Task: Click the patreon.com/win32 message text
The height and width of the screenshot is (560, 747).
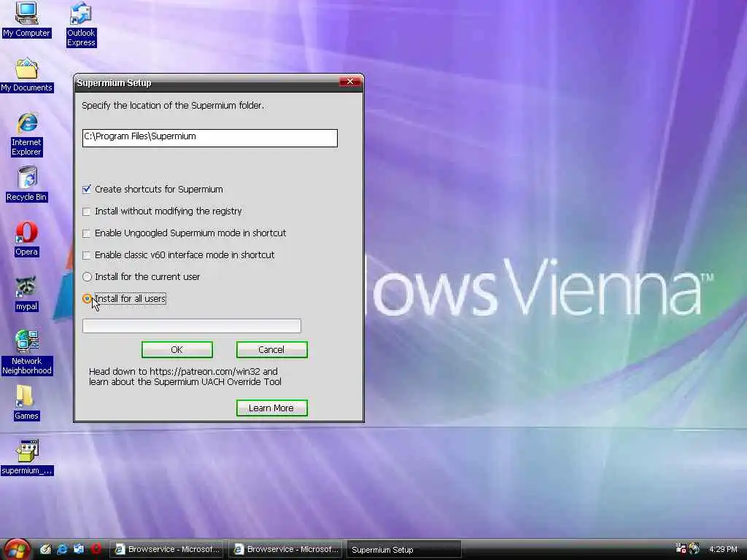Action: click(185, 377)
